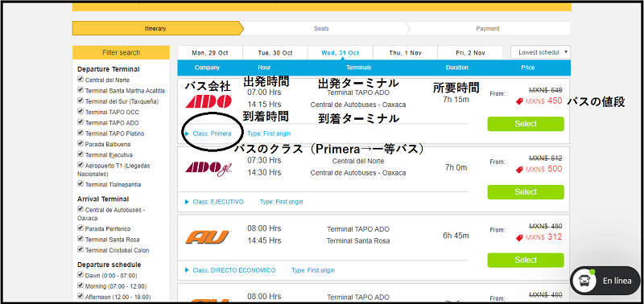This screenshot has height=304, width=644.
Task: Select the AU 08:00 Hrs Santa Rosa trip
Action: (526, 260)
